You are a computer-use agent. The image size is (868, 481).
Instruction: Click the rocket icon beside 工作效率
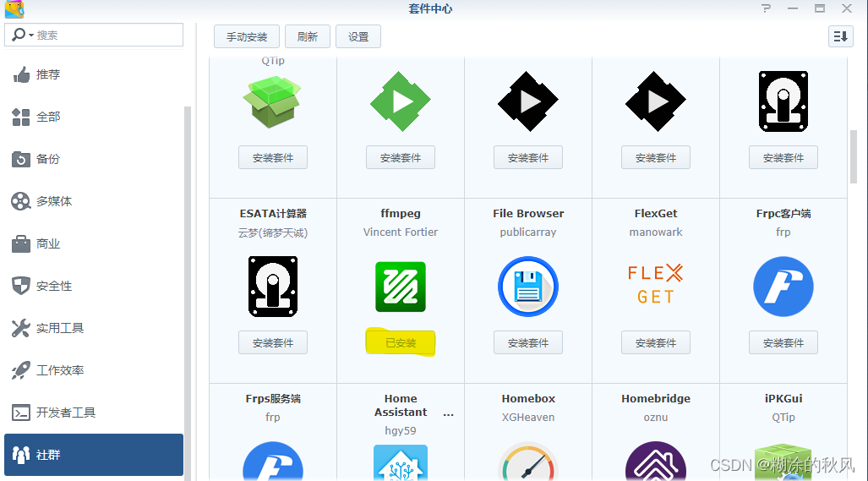click(x=21, y=370)
